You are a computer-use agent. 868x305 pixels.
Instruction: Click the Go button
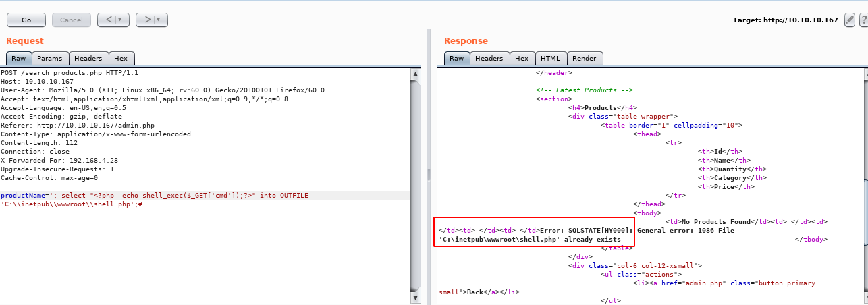point(26,20)
